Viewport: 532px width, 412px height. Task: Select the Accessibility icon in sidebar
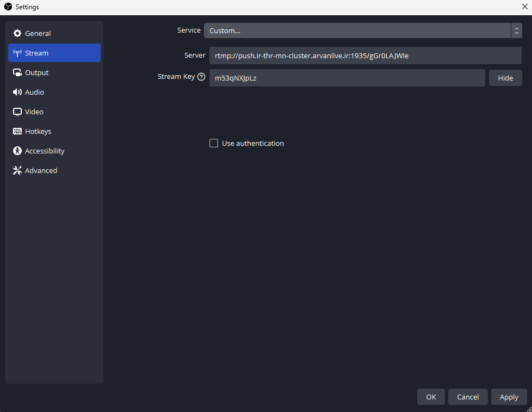coord(17,151)
